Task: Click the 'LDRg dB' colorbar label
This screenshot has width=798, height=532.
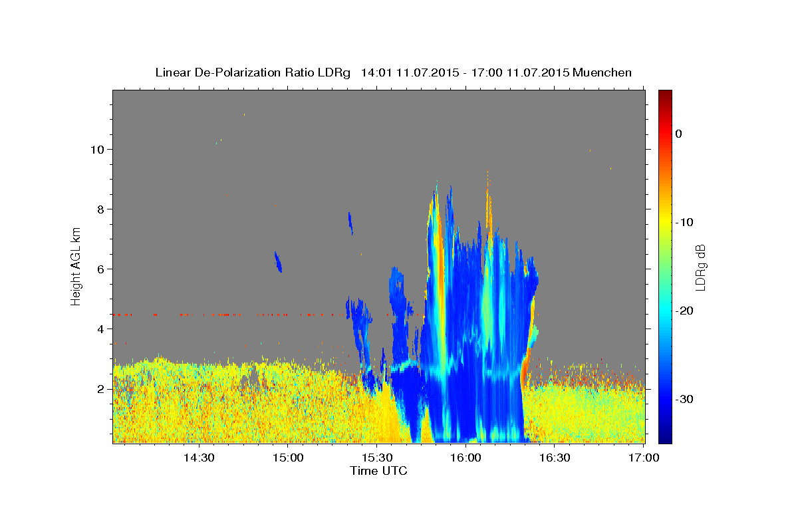Action: (x=700, y=267)
